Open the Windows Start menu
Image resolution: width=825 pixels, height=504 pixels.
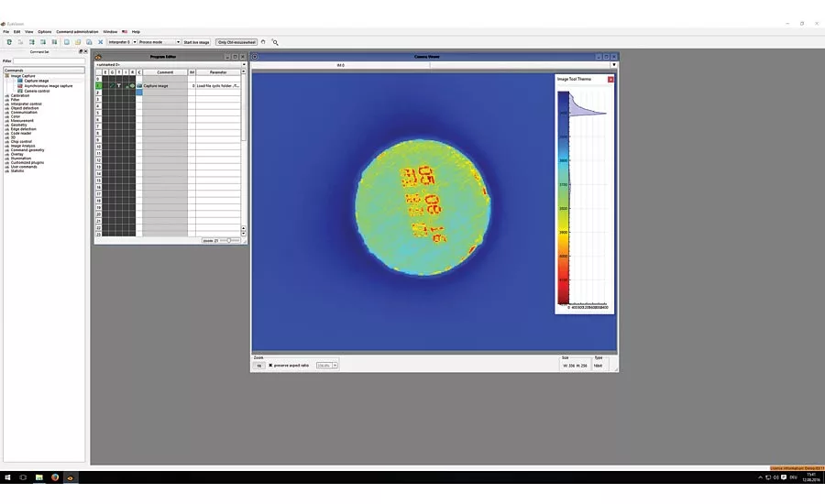(7, 477)
